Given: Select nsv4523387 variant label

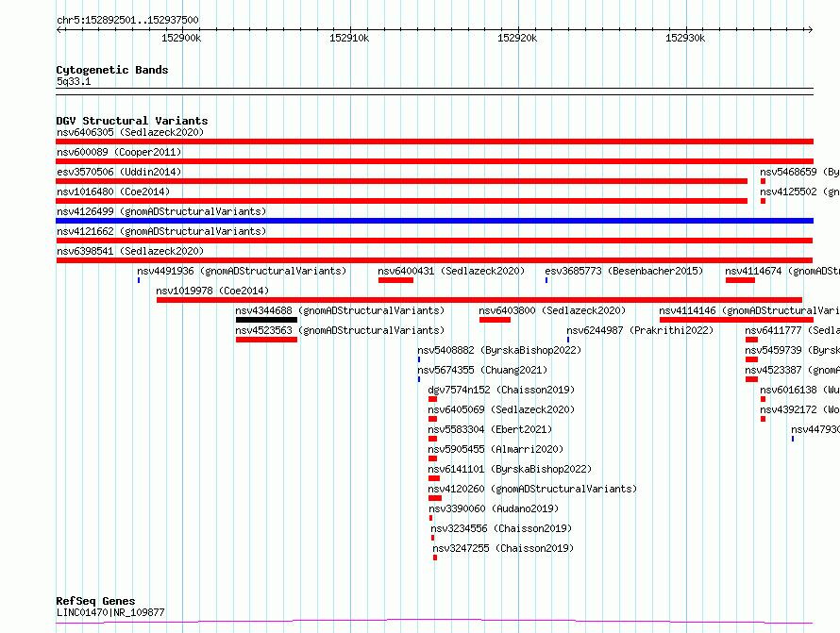Looking at the screenshot, I should pyautogui.click(x=792, y=370).
